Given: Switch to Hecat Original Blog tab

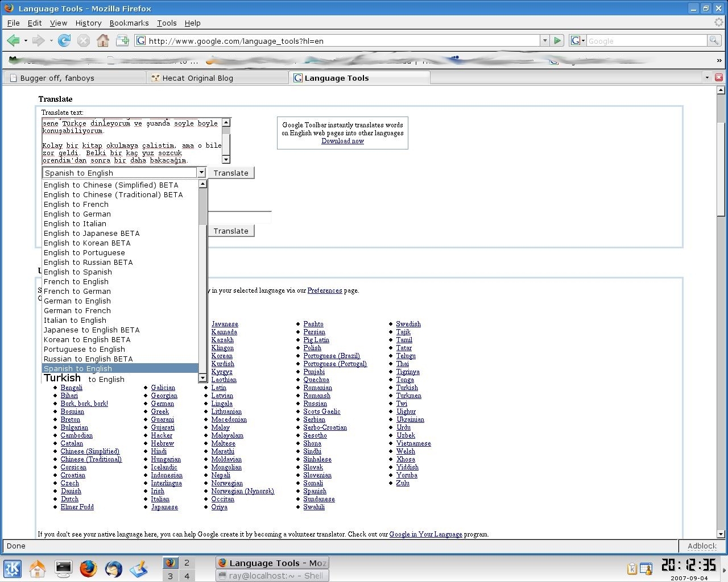Looking at the screenshot, I should [x=197, y=78].
